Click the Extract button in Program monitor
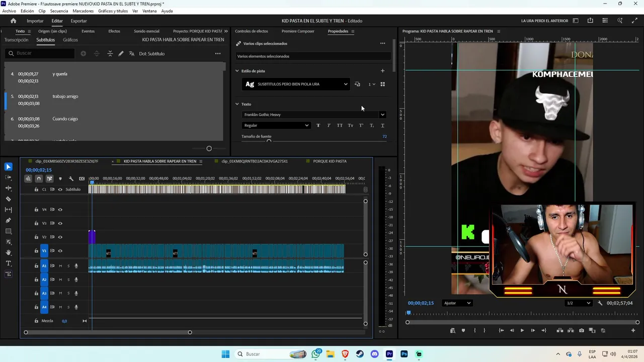Image resolution: width=644 pixels, height=362 pixels. coord(571,330)
